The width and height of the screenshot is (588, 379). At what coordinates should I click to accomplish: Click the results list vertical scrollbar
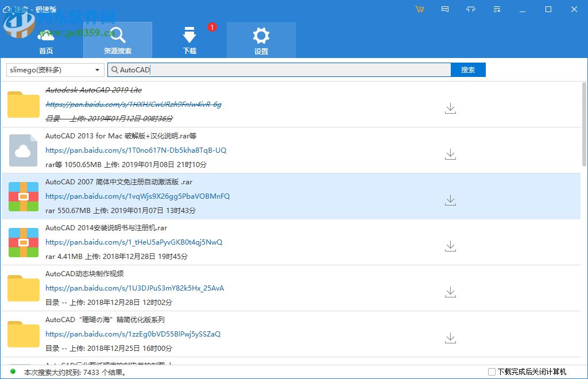click(x=584, y=126)
